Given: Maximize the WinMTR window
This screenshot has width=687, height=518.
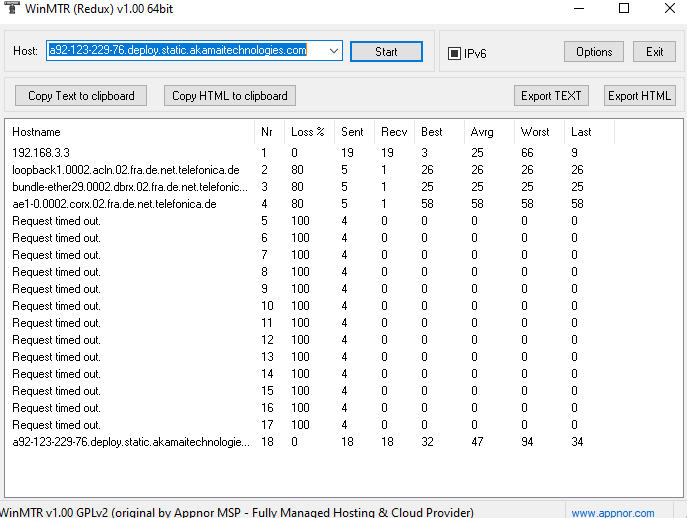Looking at the screenshot, I should pyautogui.click(x=624, y=8).
